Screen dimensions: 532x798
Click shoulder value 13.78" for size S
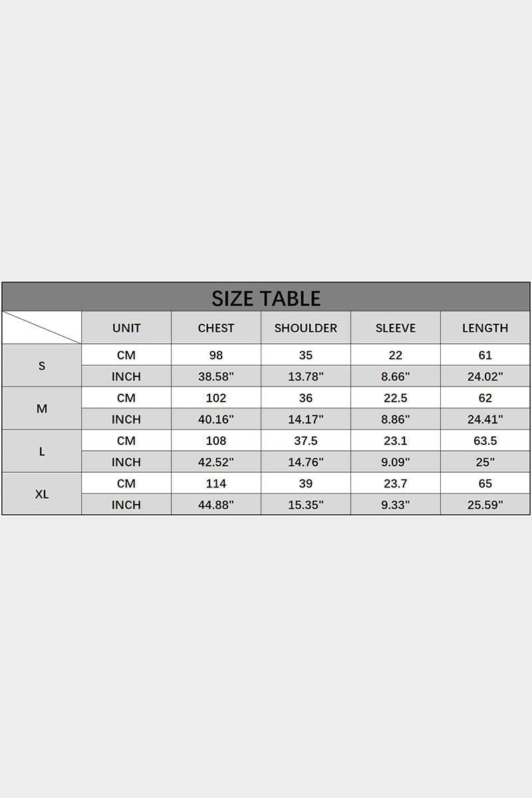click(x=306, y=376)
